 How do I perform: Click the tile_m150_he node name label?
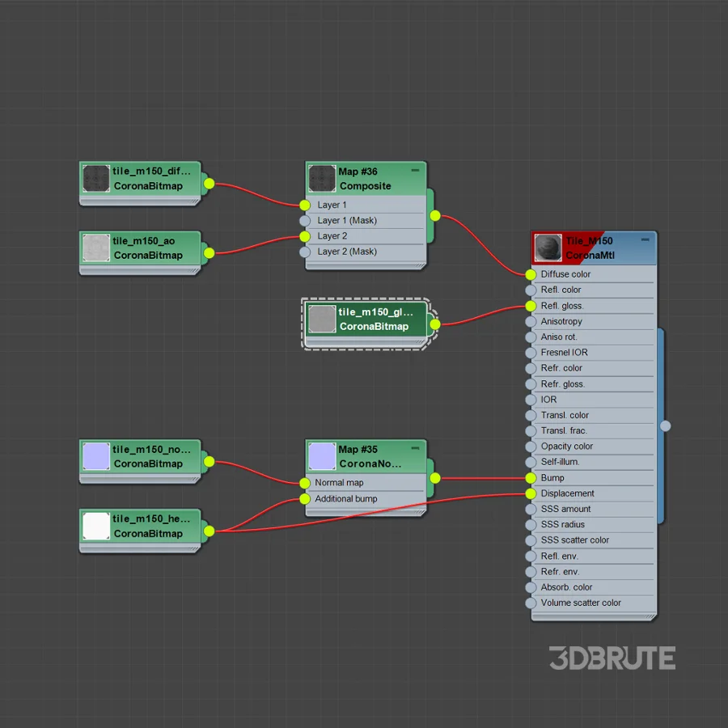[151, 518]
